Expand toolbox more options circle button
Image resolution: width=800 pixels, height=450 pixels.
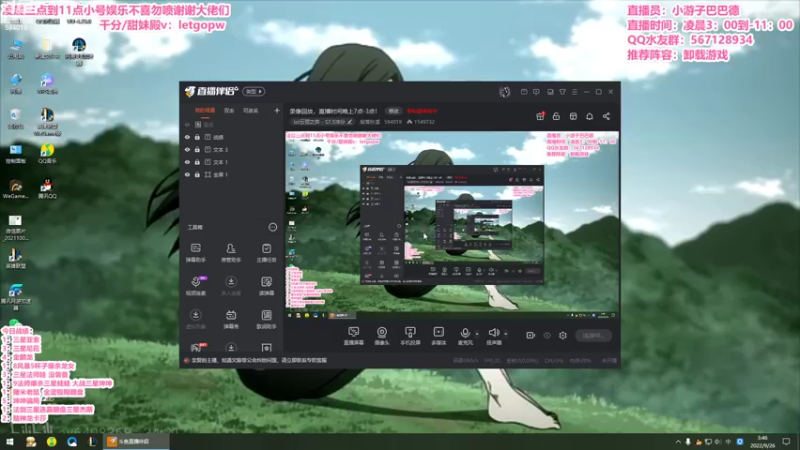tap(273, 227)
